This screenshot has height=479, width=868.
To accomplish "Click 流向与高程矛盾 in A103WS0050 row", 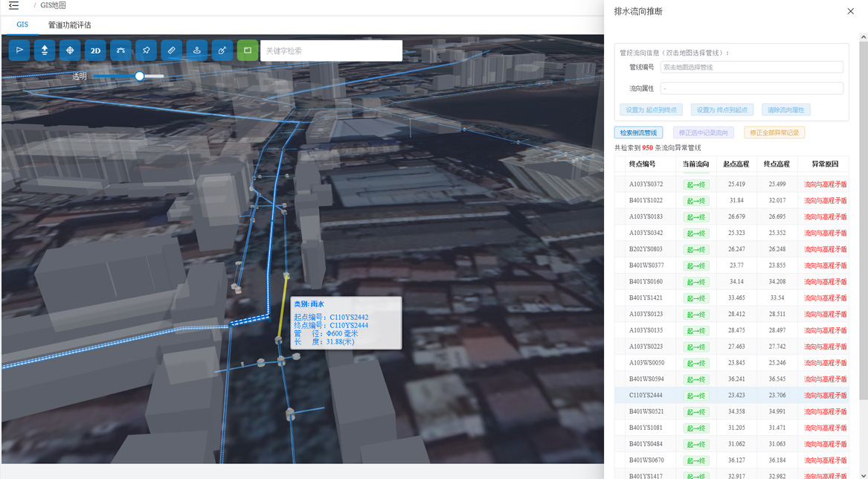I will tap(826, 363).
